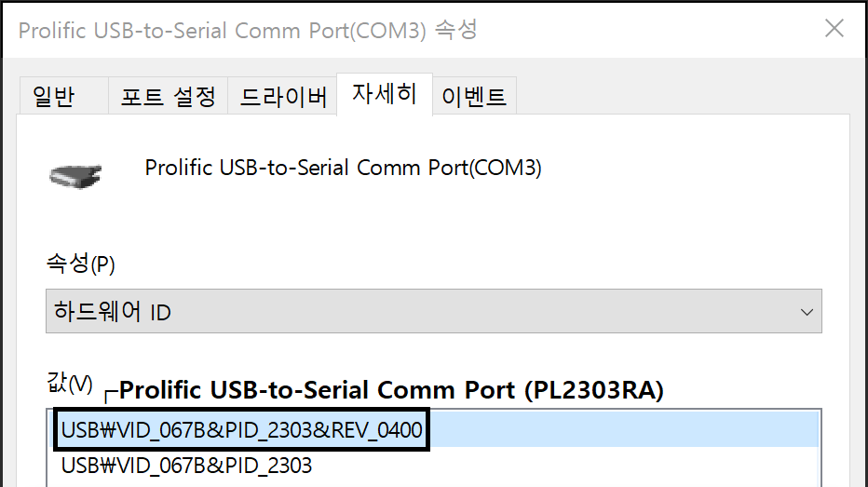Close the COM3 properties dialog
Screen dimensions: 868x487
(x=834, y=28)
